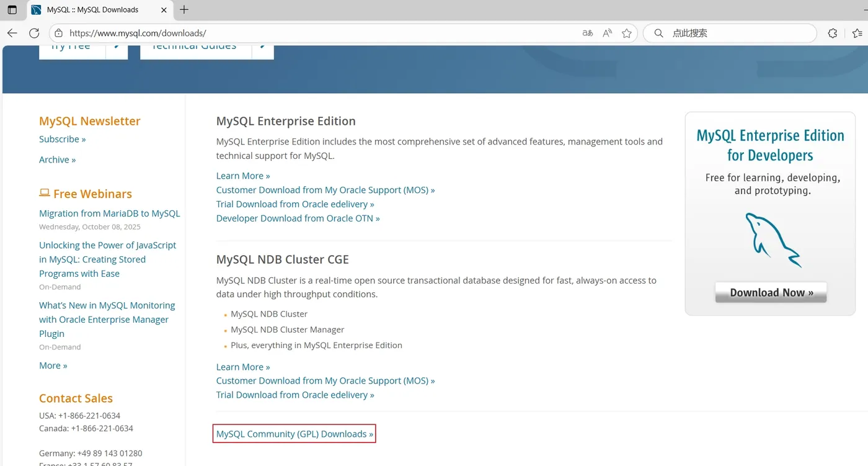Click the MySQL Enterprise Edition section heading
Screen dimensions: 868x466
[x=286, y=121]
